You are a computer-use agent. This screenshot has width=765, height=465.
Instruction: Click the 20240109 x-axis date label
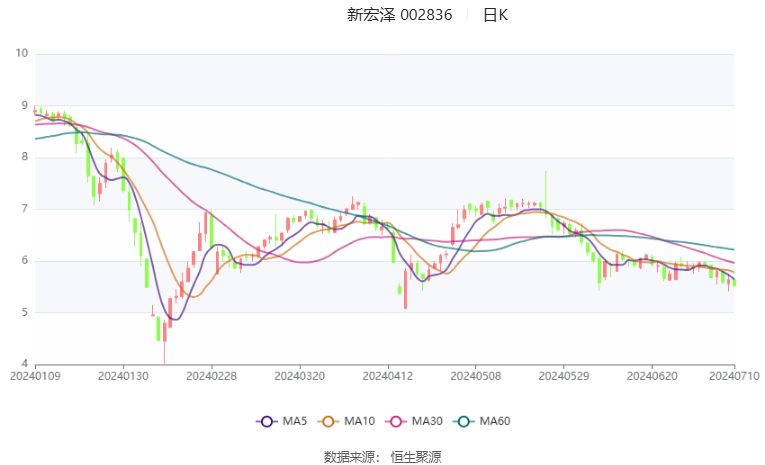(35, 376)
